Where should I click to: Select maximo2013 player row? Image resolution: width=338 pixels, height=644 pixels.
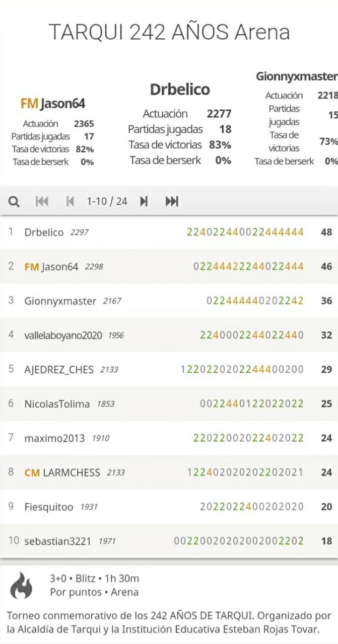click(169, 438)
